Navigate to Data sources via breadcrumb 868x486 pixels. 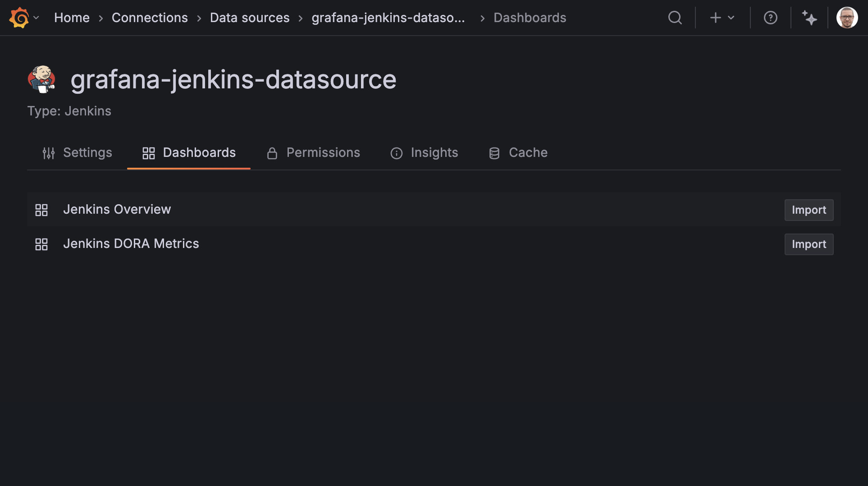point(250,18)
